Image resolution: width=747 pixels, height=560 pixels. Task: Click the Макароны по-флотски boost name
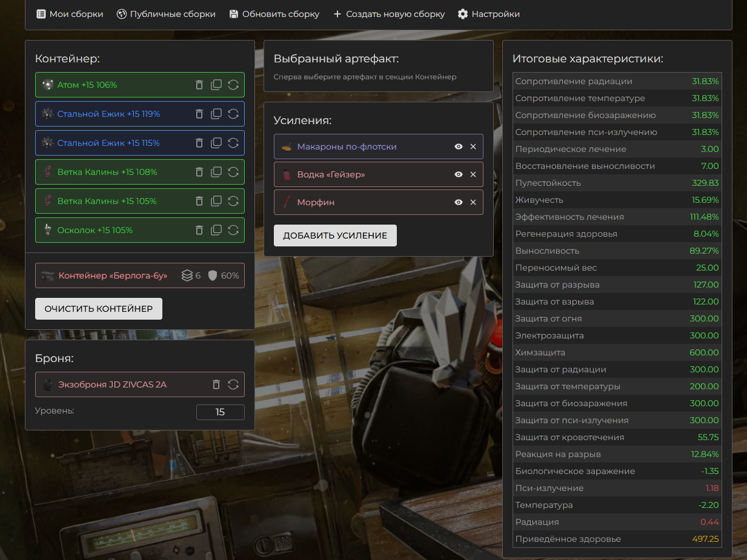pos(347,147)
